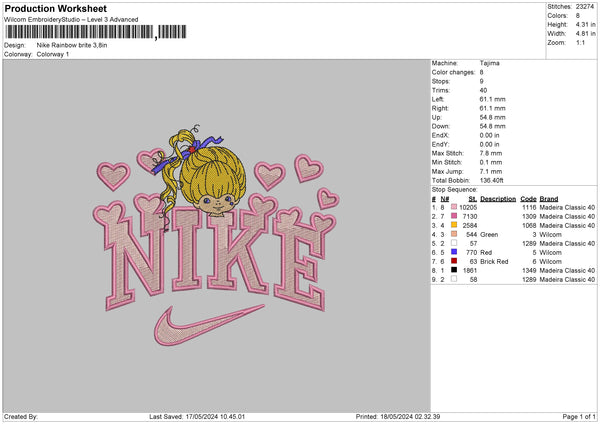Select the Brick Red description text

494,261
